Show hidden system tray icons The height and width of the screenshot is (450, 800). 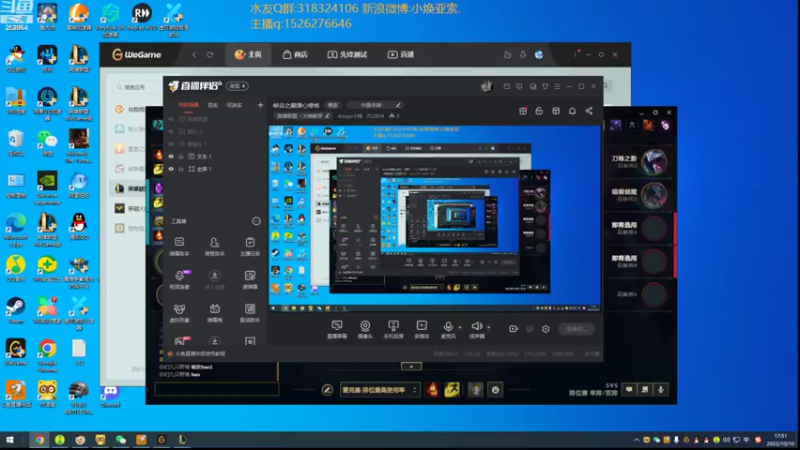click(636, 440)
